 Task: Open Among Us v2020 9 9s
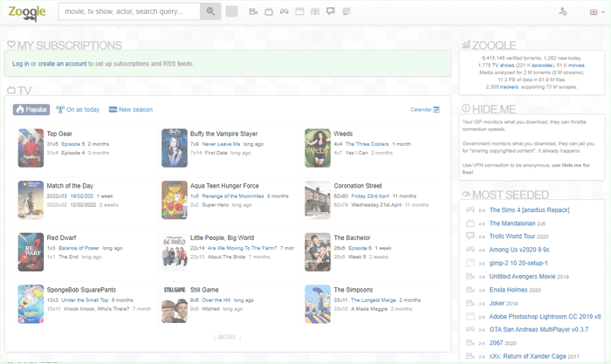(519, 250)
